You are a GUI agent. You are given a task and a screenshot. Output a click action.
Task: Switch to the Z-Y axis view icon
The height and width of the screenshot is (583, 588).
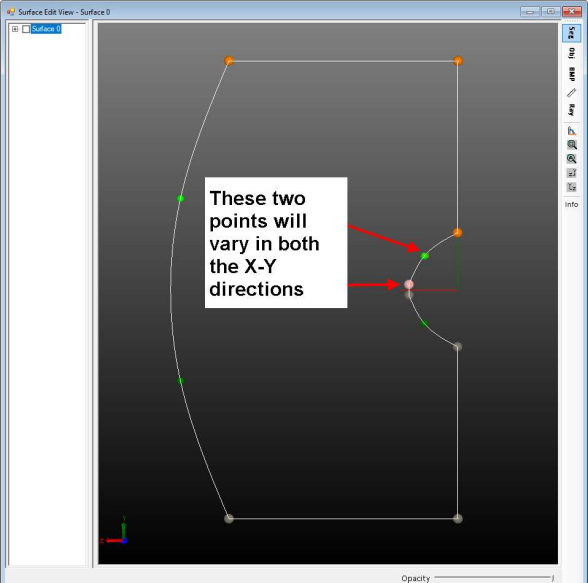point(572,173)
